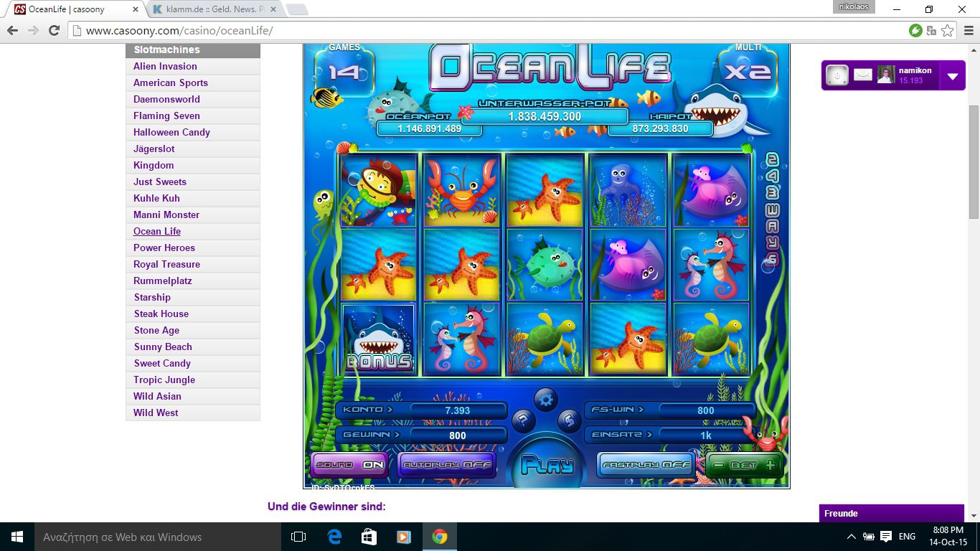The height and width of the screenshot is (551, 980).
Task: Click the browser forward arrow
Action: 33,30
